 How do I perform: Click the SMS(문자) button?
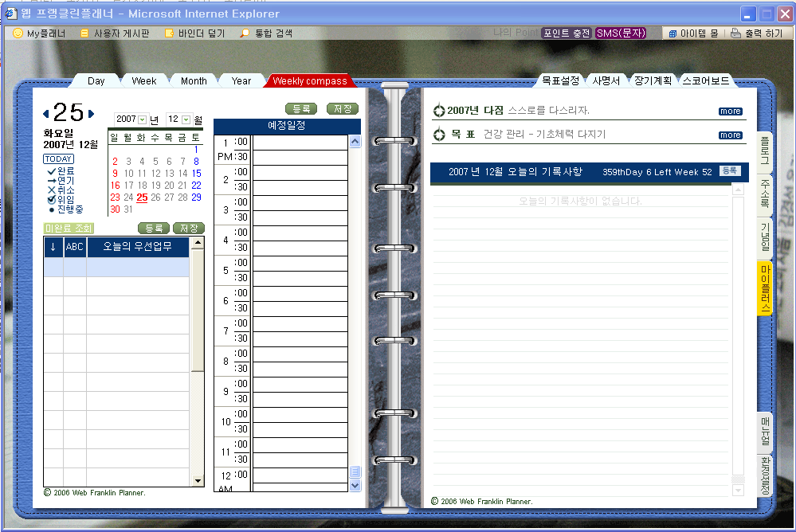tap(621, 33)
